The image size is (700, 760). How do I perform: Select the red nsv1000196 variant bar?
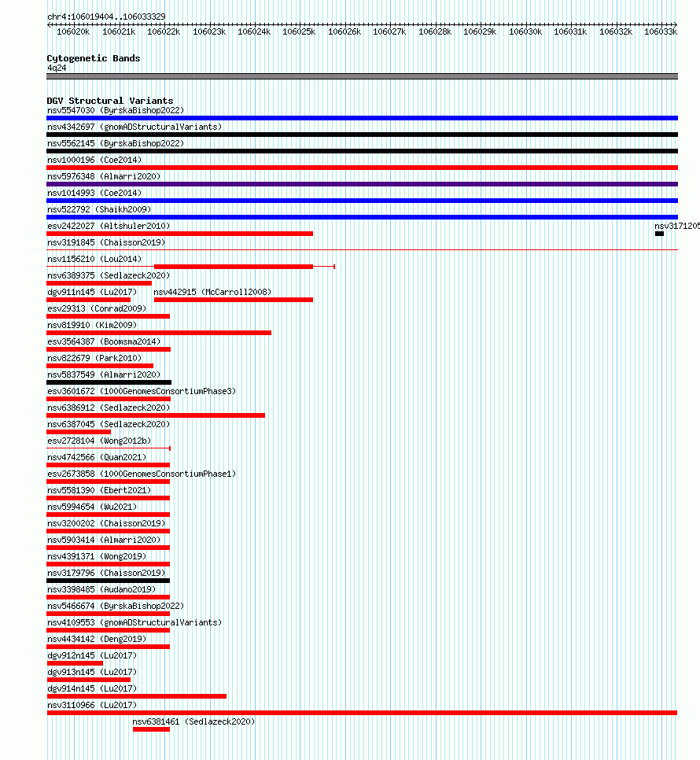click(x=362, y=168)
